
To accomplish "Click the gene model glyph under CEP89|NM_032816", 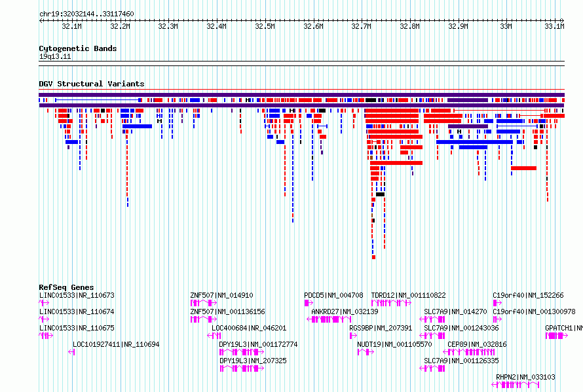I will (x=469, y=352).
